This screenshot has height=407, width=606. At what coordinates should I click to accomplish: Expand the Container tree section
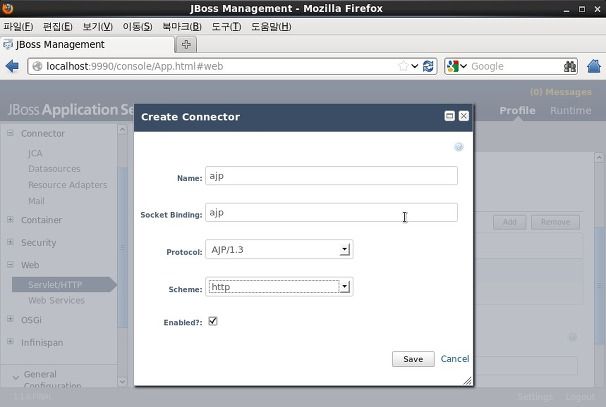point(10,220)
